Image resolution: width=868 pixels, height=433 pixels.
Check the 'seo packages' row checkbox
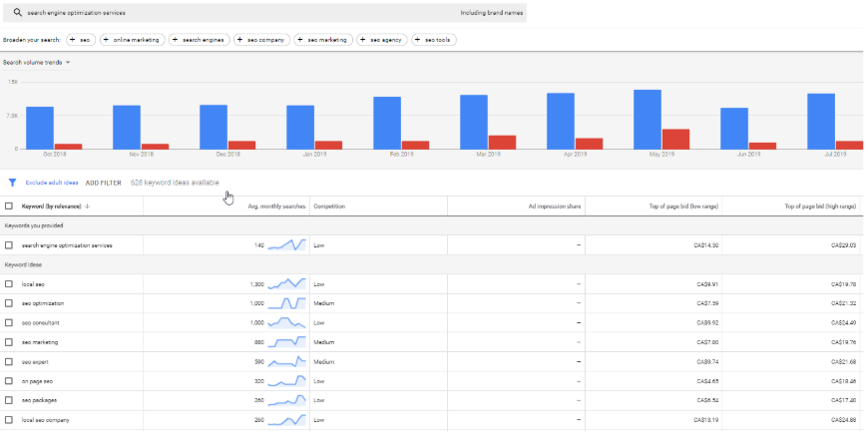tap(8, 400)
